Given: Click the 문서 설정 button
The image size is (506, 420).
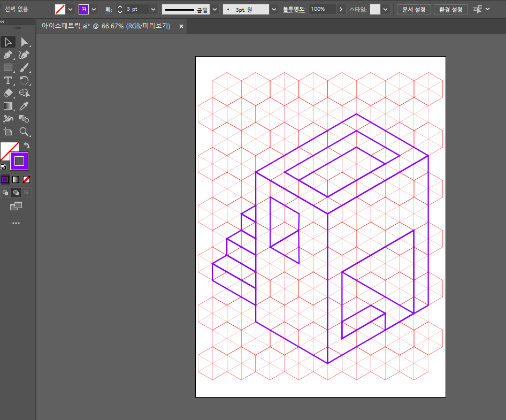Looking at the screenshot, I should click(x=413, y=9).
